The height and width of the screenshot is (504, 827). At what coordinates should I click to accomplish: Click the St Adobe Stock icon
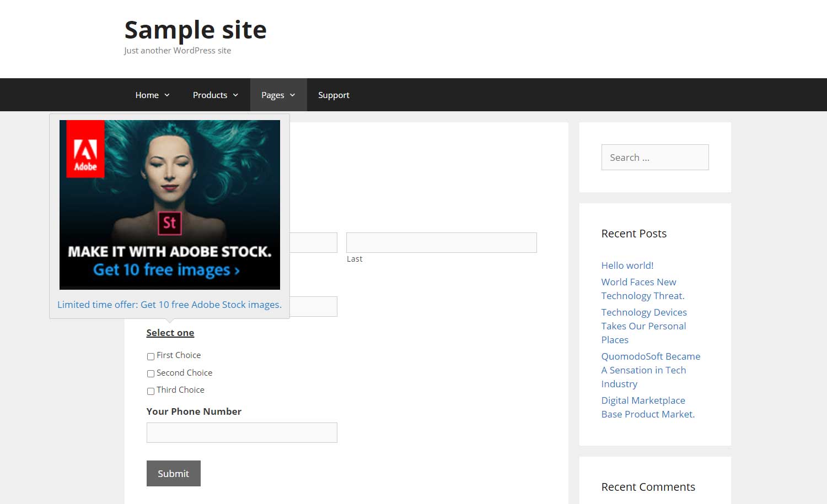169,223
